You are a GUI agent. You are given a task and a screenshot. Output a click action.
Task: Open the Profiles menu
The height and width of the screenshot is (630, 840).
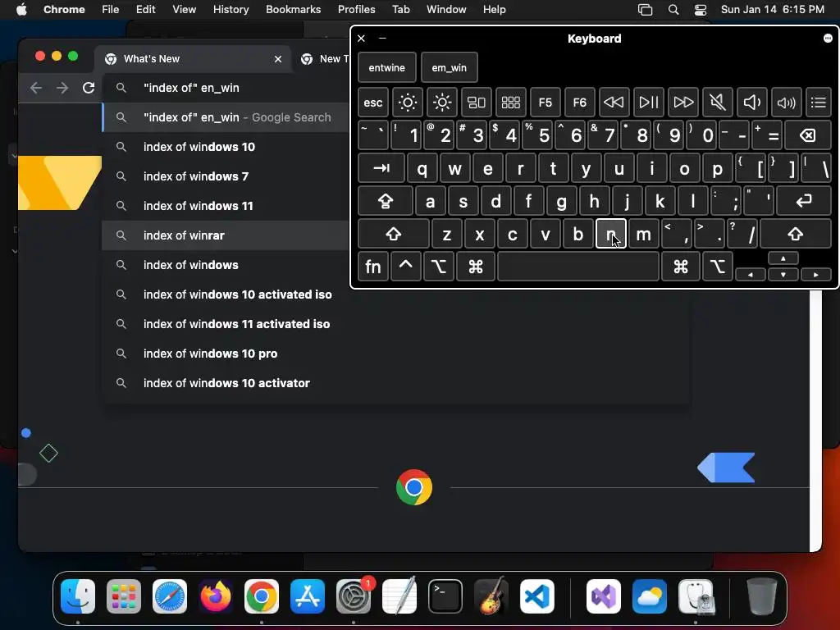tap(356, 9)
